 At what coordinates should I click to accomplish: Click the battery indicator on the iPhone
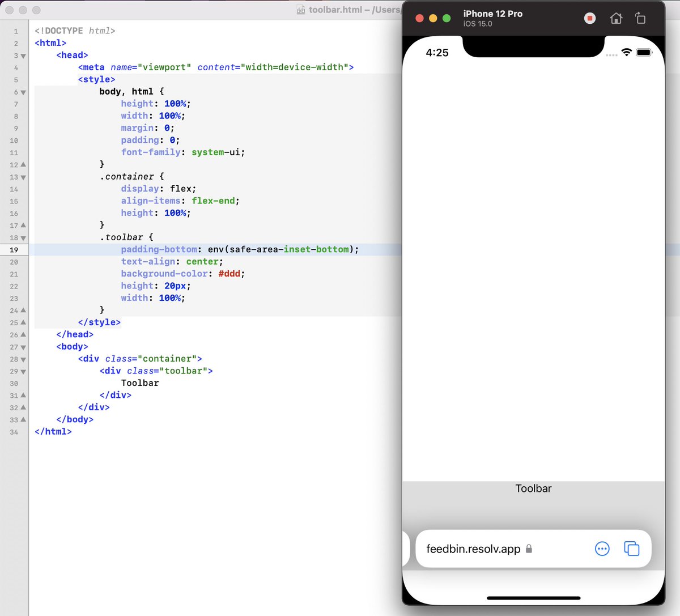click(x=644, y=52)
